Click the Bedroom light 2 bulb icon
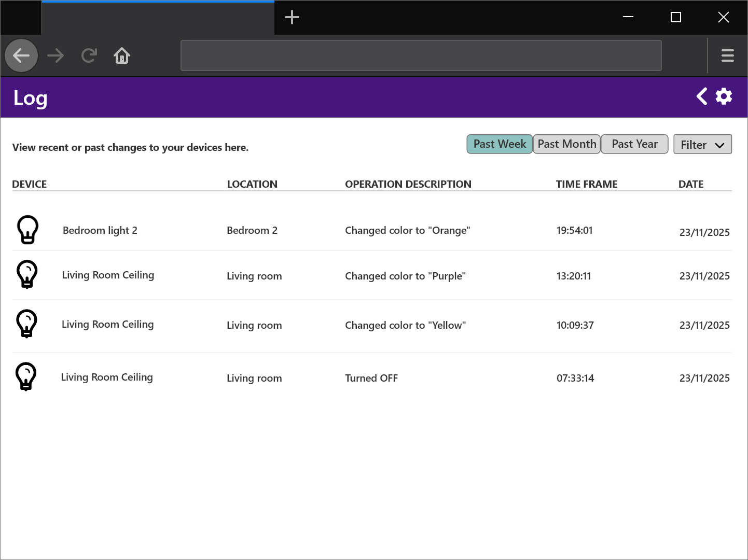748x560 pixels. click(x=28, y=230)
